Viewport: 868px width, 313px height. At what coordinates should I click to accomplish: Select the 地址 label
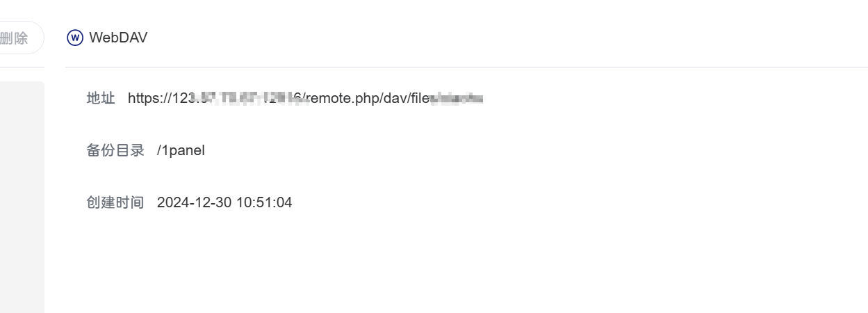[x=101, y=98]
